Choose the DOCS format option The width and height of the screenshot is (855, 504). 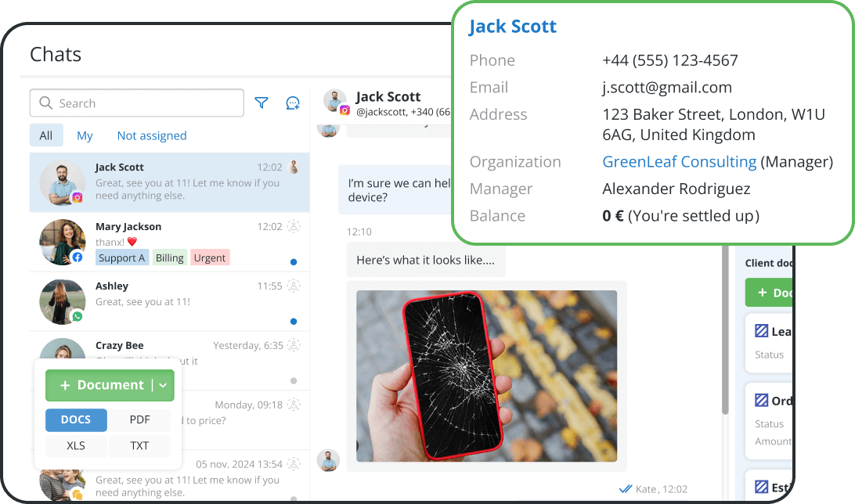point(76,419)
